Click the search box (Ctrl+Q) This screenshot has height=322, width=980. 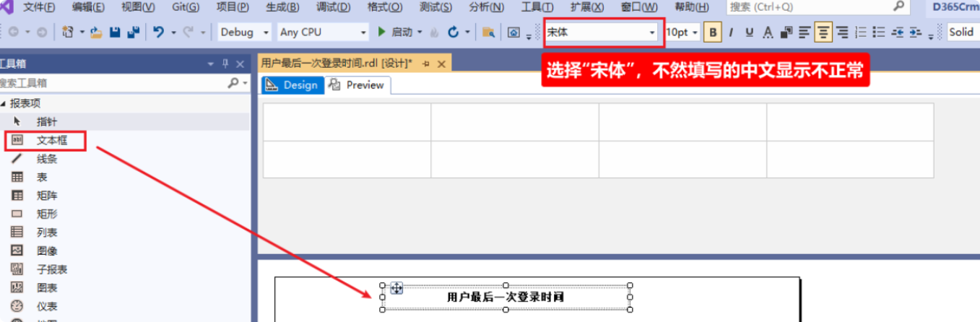tap(818, 7)
